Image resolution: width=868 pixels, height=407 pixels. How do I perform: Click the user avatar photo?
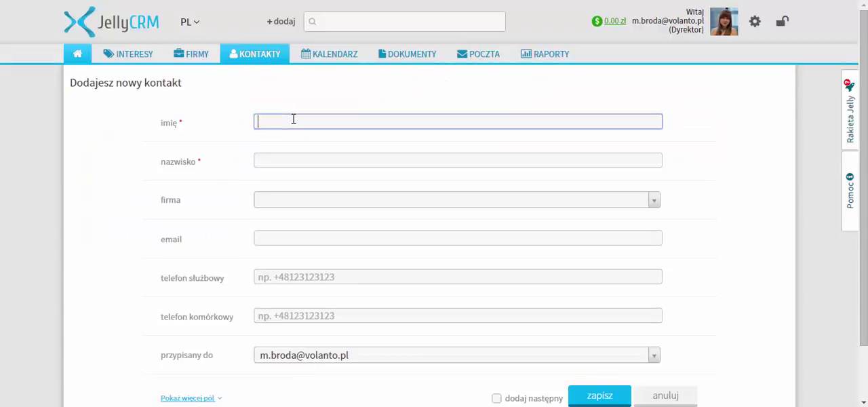tap(724, 22)
